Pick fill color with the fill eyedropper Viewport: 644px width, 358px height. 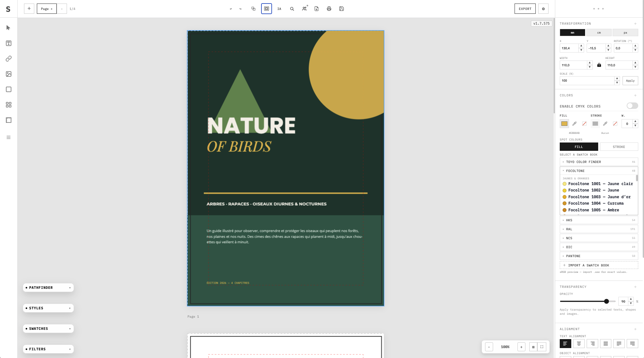click(574, 124)
